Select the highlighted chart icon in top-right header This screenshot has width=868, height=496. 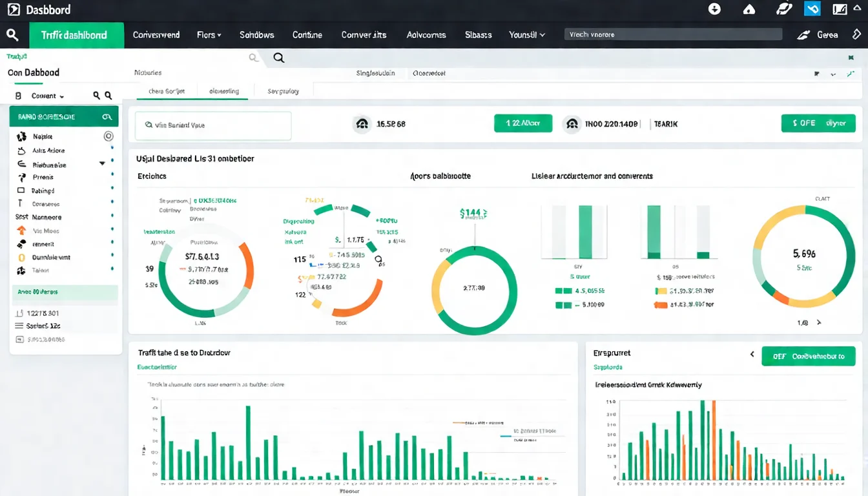click(812, 9)
